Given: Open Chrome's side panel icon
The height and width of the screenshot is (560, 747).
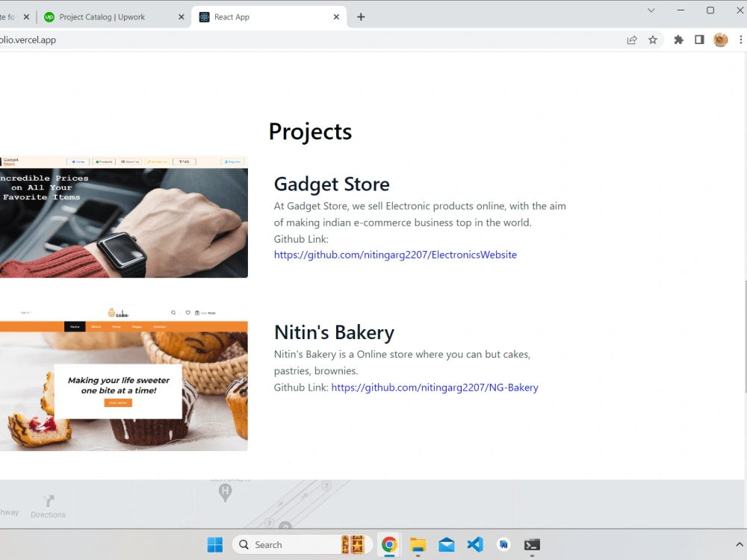Looking at the screenshot, I should tap(699, 40).
